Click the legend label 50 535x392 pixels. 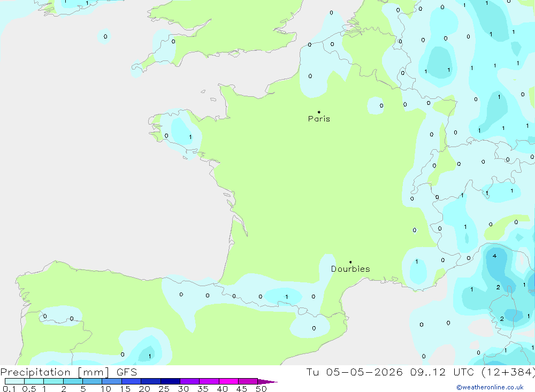pyautogui.click(x=261, y=389)
